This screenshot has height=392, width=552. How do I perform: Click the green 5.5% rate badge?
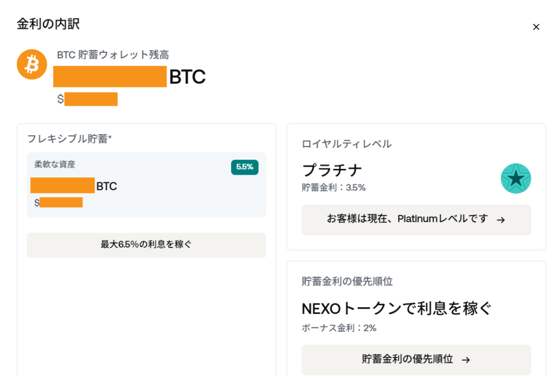point(244,167)
